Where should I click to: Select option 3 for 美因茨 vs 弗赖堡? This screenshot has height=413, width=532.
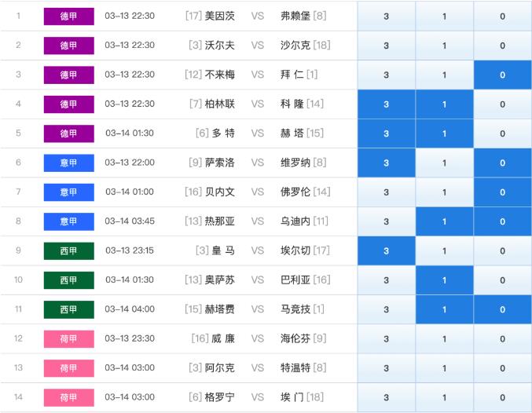pyautogui.click(x=387, y=16)
